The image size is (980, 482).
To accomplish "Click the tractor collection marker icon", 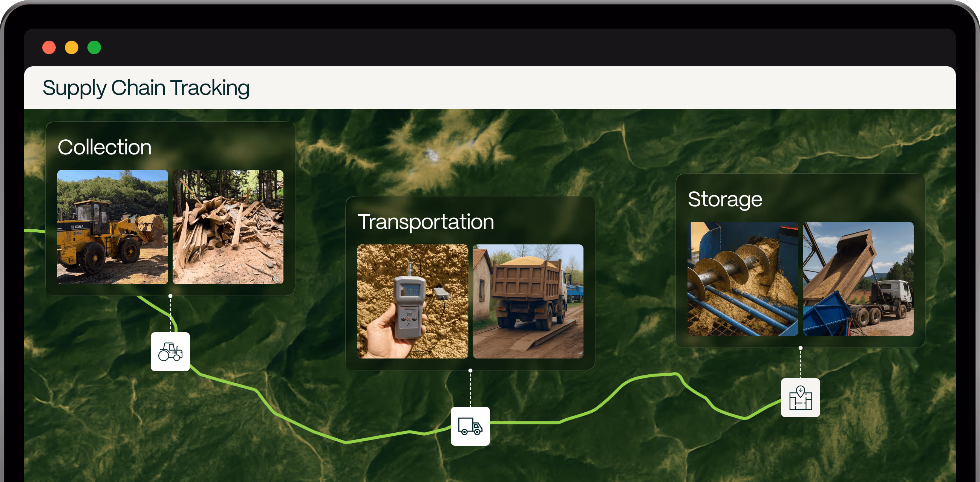I will pyautogui.click(x=170, y=352).
